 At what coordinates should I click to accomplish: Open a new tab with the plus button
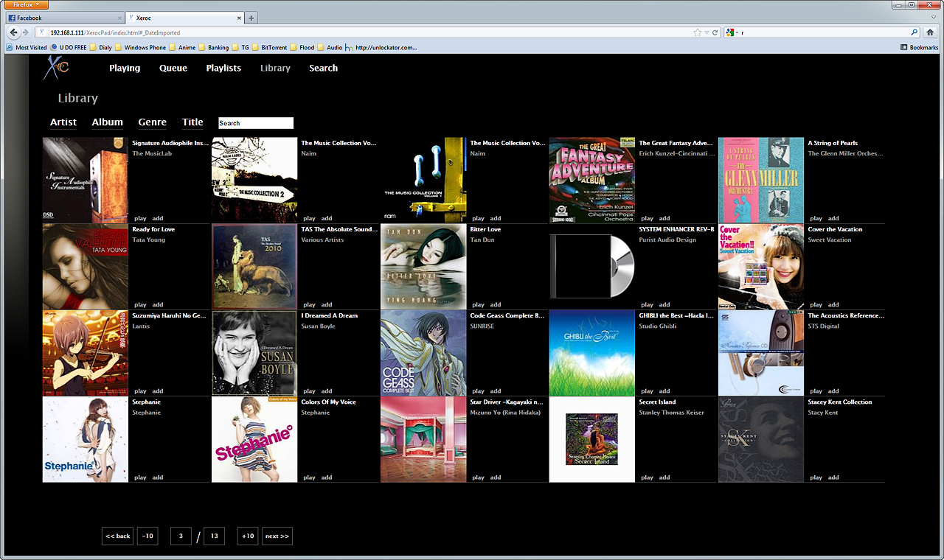pos(251,18)
